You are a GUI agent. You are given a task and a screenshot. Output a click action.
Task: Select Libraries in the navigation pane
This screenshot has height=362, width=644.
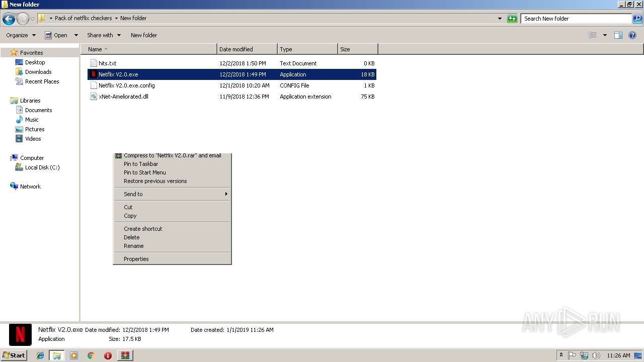tap(30, 101)
